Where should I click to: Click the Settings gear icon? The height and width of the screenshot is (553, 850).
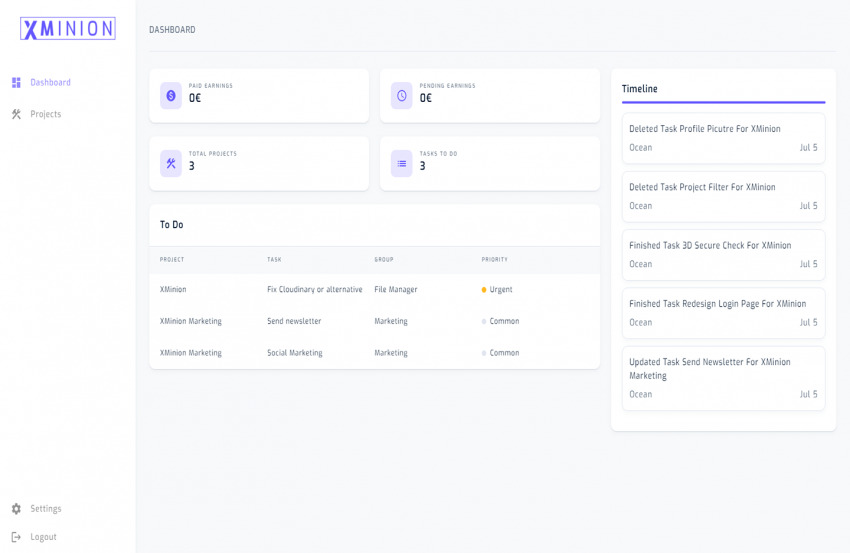[x=16, y=509]
